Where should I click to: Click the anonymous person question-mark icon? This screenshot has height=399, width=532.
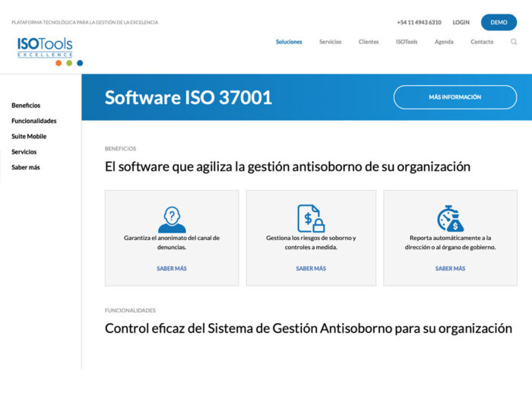[x=172, y=219]
